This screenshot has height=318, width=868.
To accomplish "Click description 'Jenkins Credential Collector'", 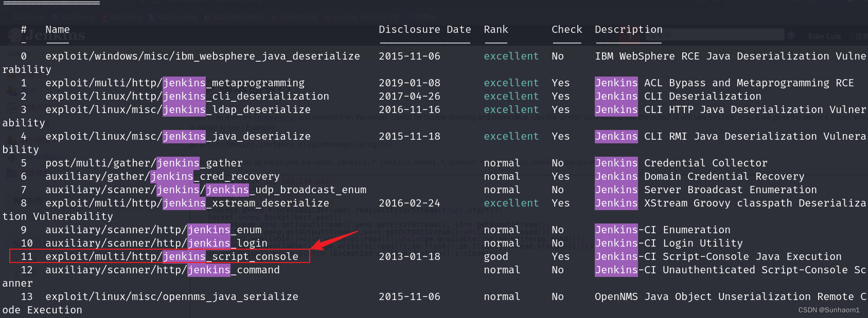I will (x=681, y=163).
